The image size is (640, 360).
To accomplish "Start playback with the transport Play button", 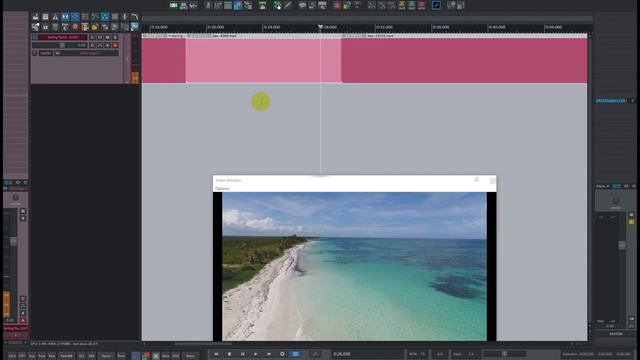I will (256, 354).
